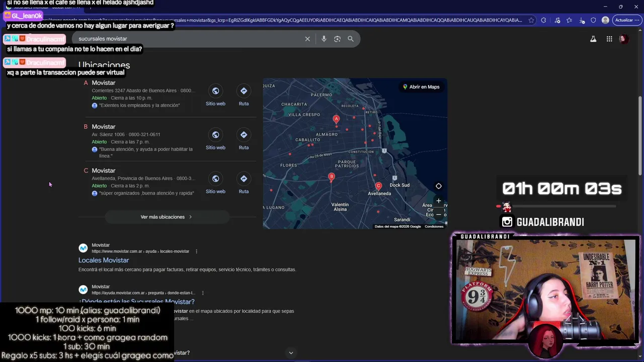Screen dimensions: 644x362
Task: Bookmark this page with the star icon
Action: 532,20
